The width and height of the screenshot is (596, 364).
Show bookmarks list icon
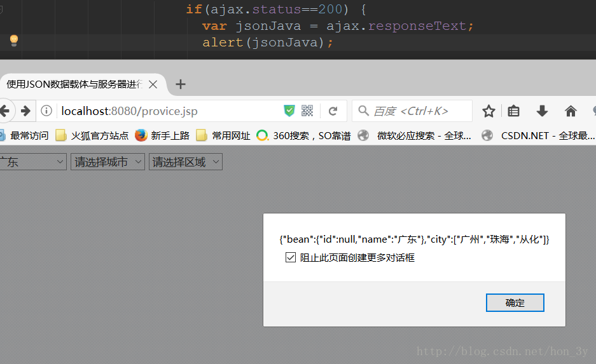click(x=514, y=111)
